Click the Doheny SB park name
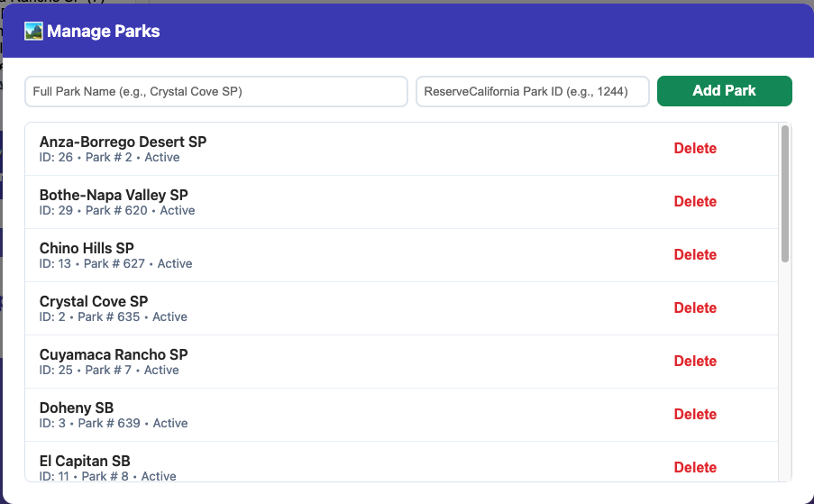This screenshot has height=504, width=814. (x=77, y=408)
